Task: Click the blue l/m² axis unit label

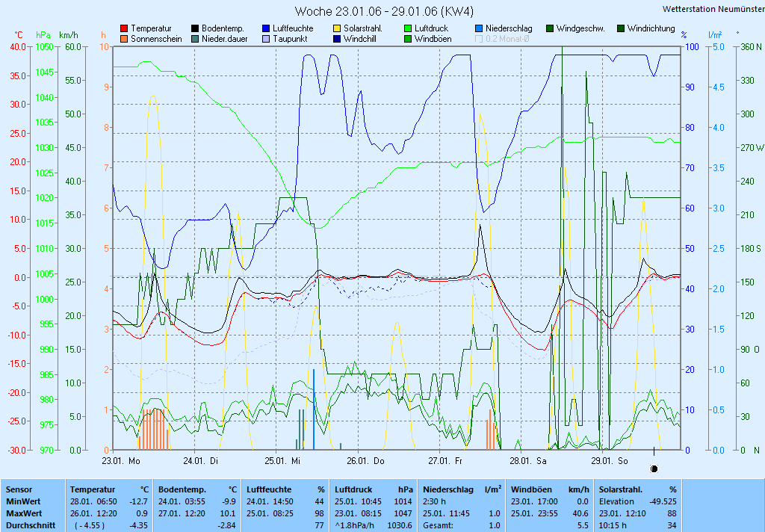Action: tap(715, 35)
